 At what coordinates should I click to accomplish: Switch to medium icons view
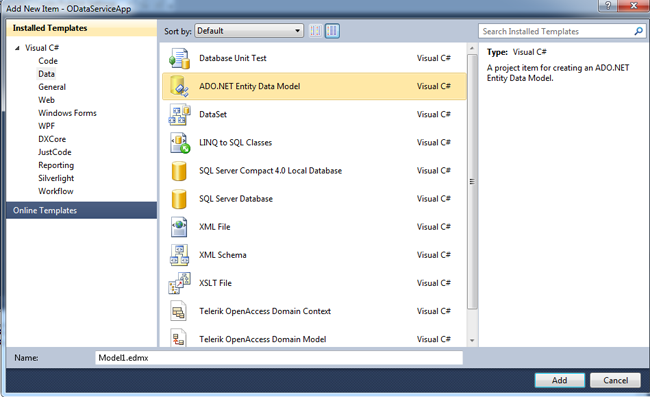tap(332, 31)
